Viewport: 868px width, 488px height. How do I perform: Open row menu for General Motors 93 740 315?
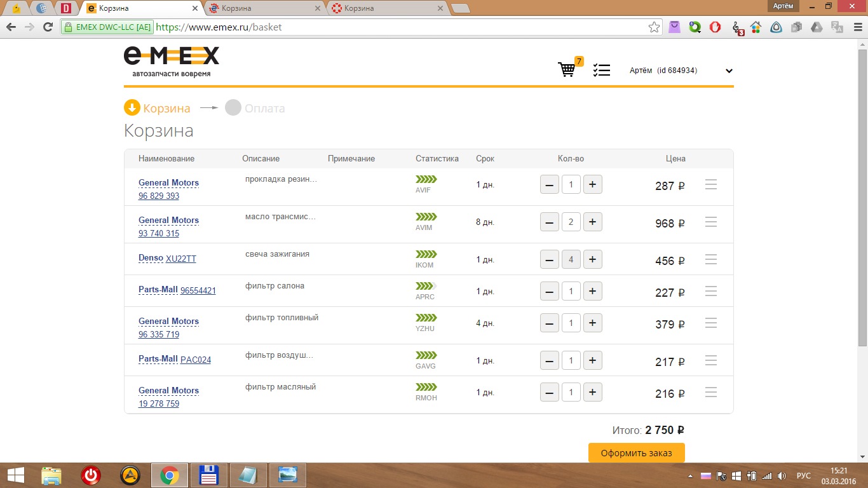[x=711, y=222]
